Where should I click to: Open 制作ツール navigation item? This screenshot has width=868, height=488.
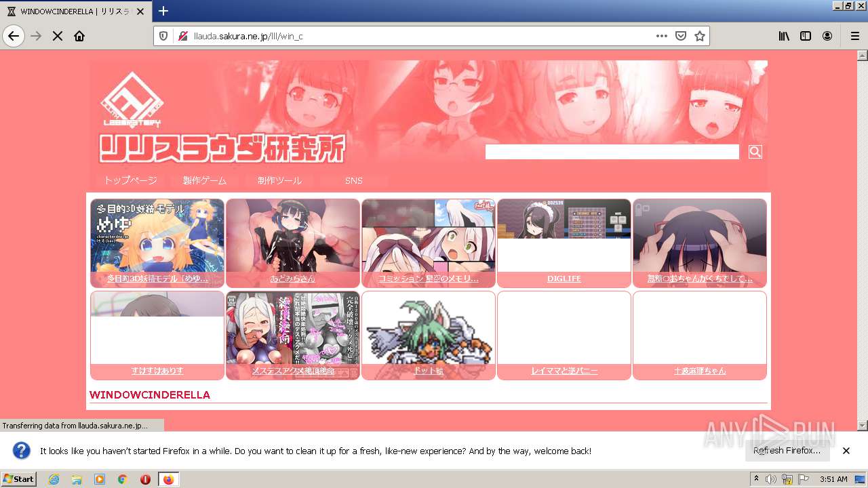pyautogui.click(x=279, y=180)
